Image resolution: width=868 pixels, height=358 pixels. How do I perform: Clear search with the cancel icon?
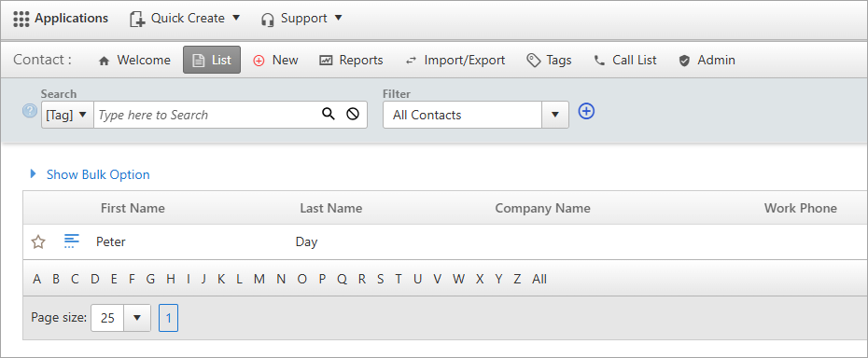[x=353, y=115]
